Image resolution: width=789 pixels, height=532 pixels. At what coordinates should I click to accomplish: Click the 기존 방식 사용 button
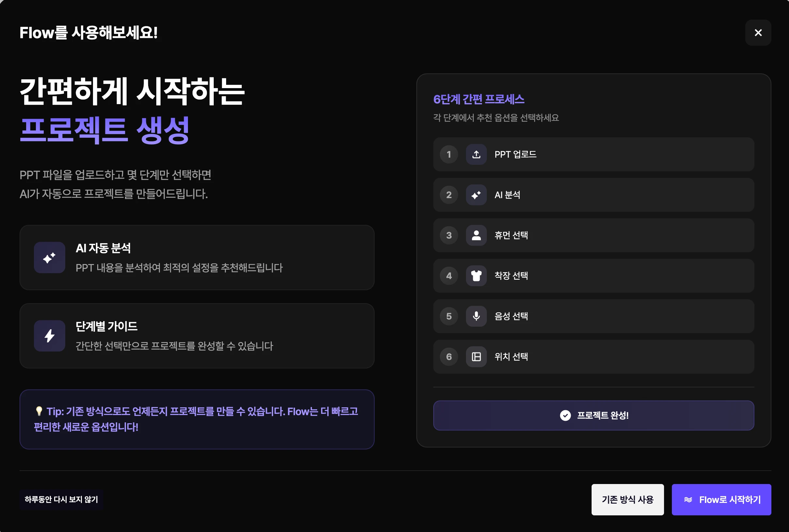click(627, 500)
